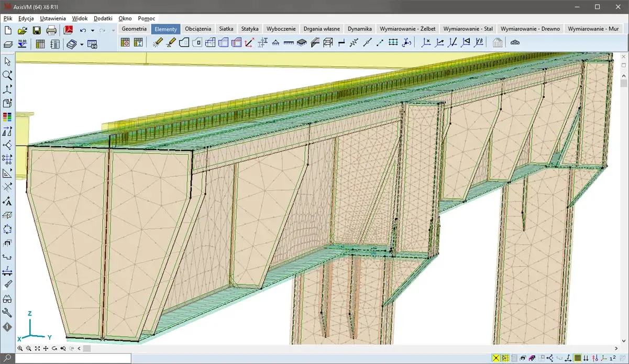Select the magnifier zoom tool in left sidebar
Image resolution: width=629 pixels, height=364 pixels.
click(7, 75)
